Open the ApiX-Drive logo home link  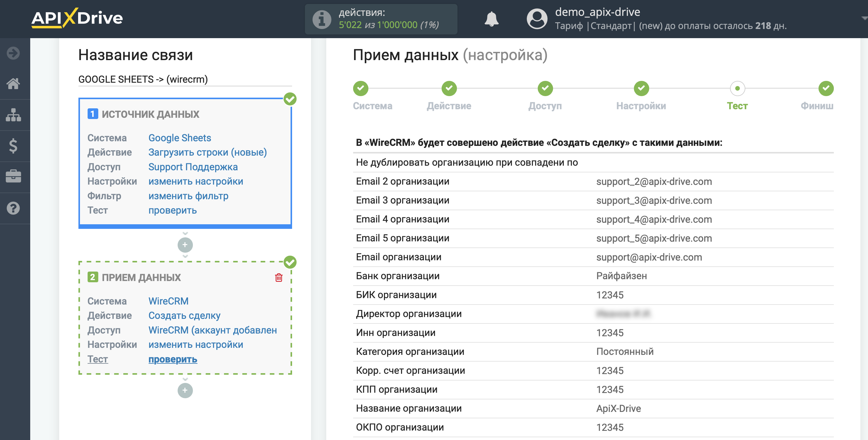coord(77,18)
